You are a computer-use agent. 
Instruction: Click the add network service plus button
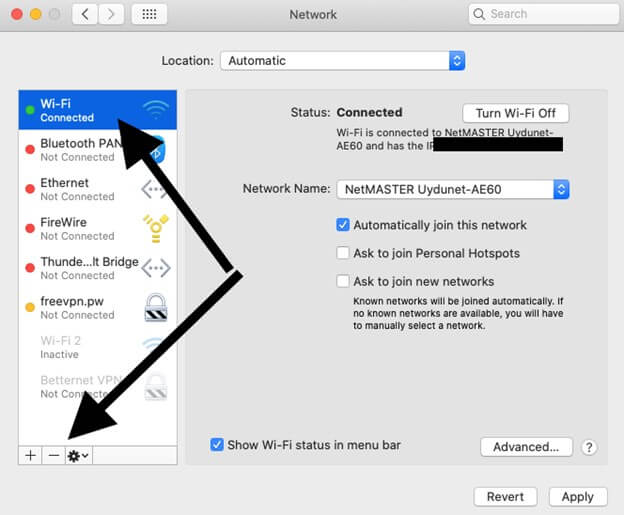pyautogui.click(x=30, y=455)
